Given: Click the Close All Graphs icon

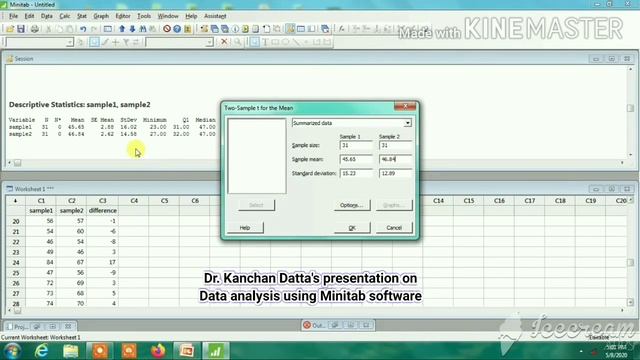Looking at the screenshot, I should [x=325, y=29].
